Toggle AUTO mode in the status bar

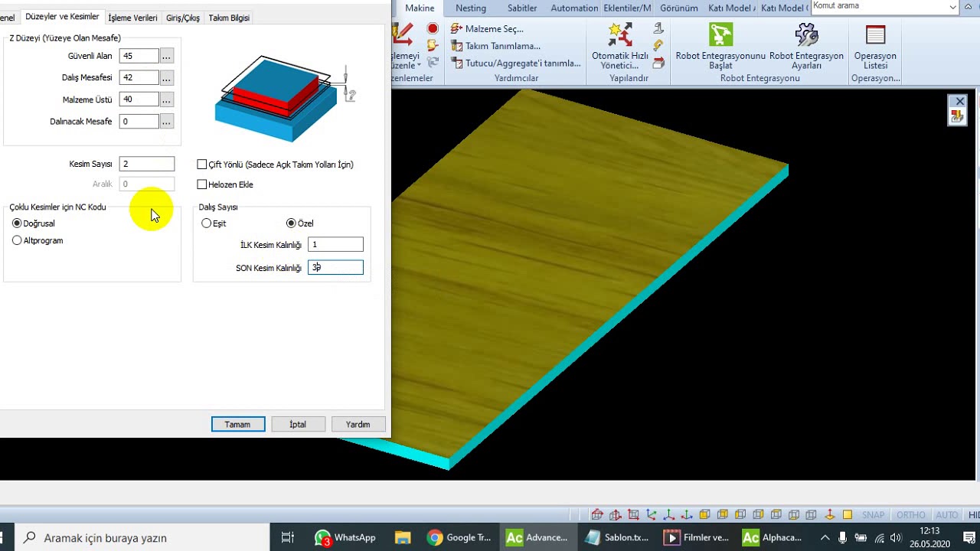(x=947, y=515)
